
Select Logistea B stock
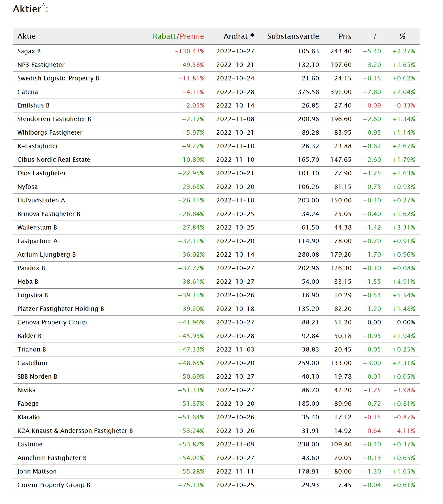click(33, 295)
